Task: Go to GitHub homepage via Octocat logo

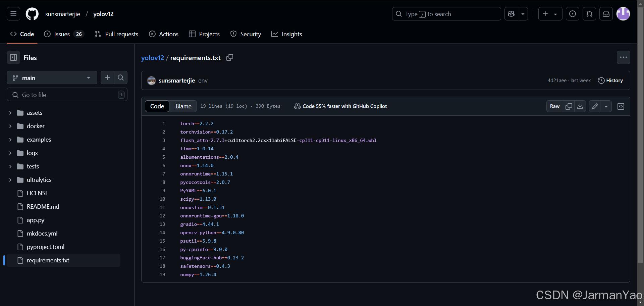Action: pos(32,14)
